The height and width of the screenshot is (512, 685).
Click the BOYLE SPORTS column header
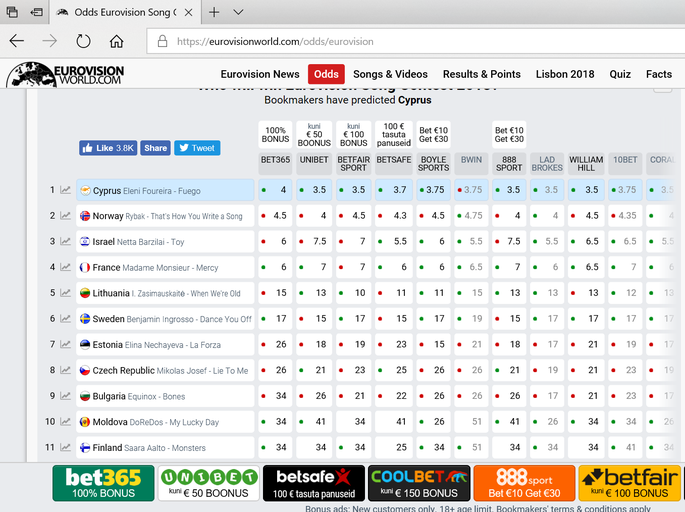click(433, 164)
